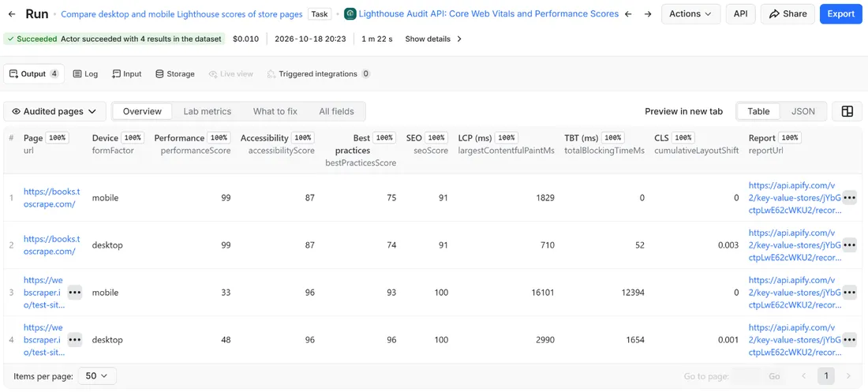The width and height of the screenshot is (868, 392).
Task: Open the Audited pages view dropdown
Action: [x=54, y=111]
